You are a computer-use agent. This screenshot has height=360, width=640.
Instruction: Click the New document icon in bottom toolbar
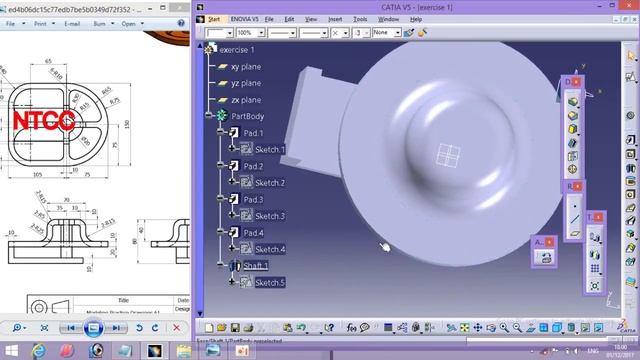[x=209, y=328]
